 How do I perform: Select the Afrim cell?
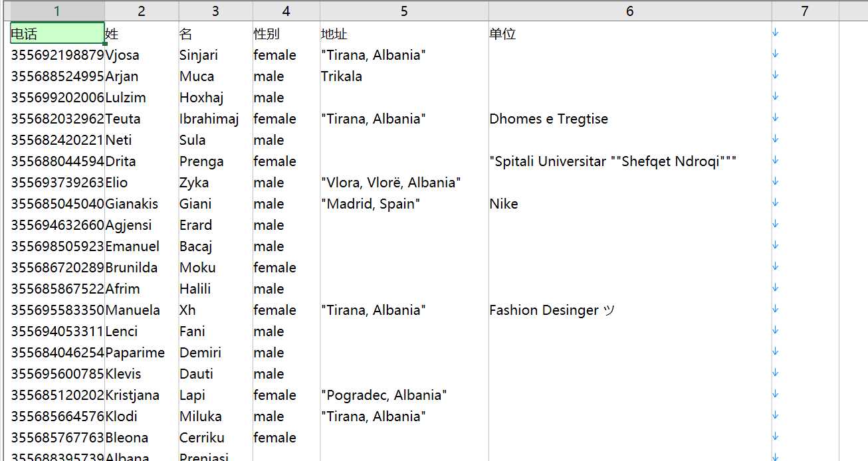point(142,289)
